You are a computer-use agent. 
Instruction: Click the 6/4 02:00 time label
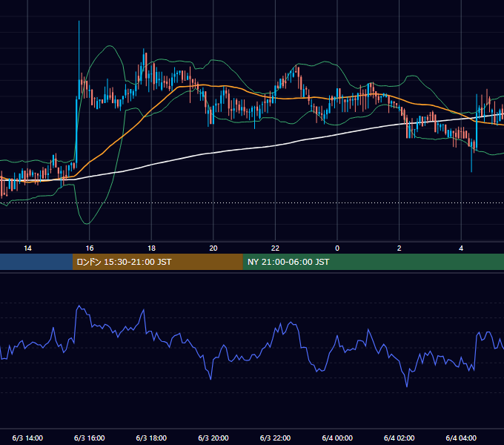click(399, 438)
